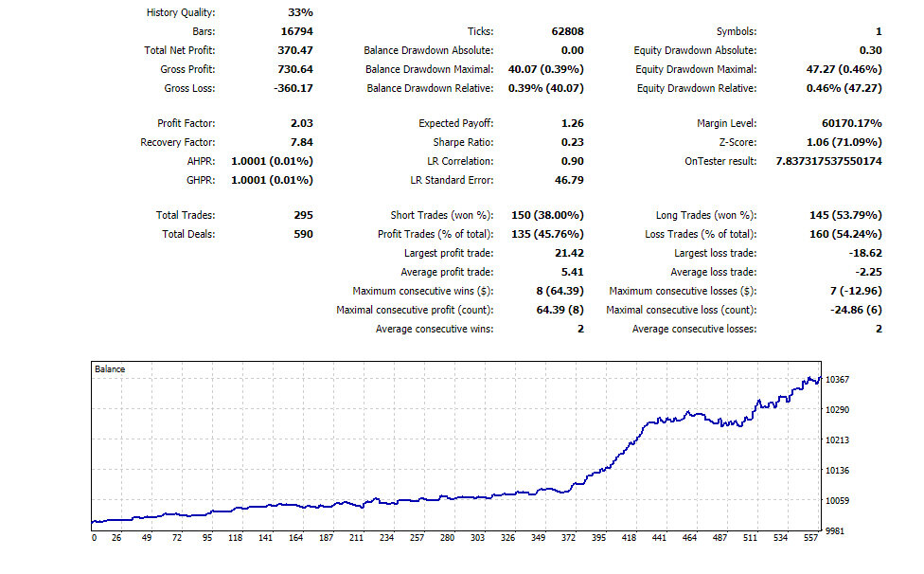
Task: Click Balance Drawdown Maximal value 40.07 (0.39%)
Action: coord(545,69)
